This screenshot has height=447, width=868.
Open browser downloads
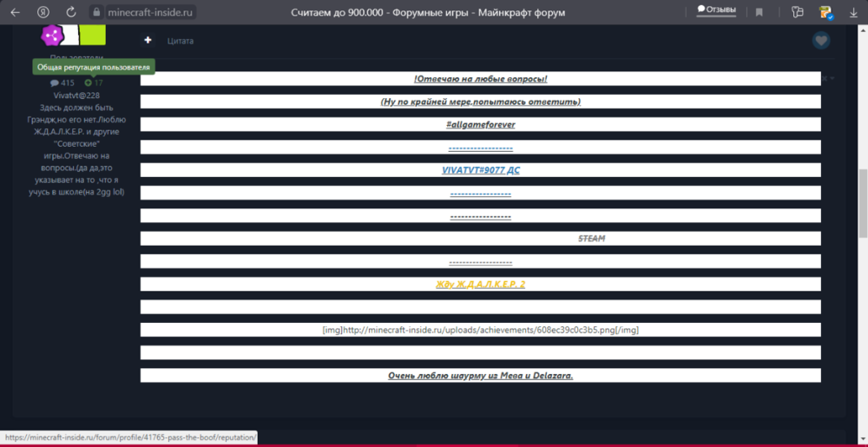[x=853, y=12]
